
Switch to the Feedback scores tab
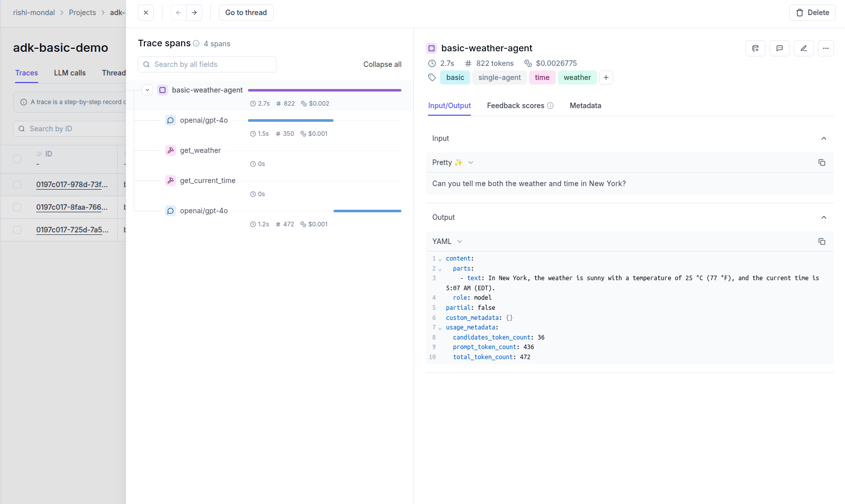516,106
